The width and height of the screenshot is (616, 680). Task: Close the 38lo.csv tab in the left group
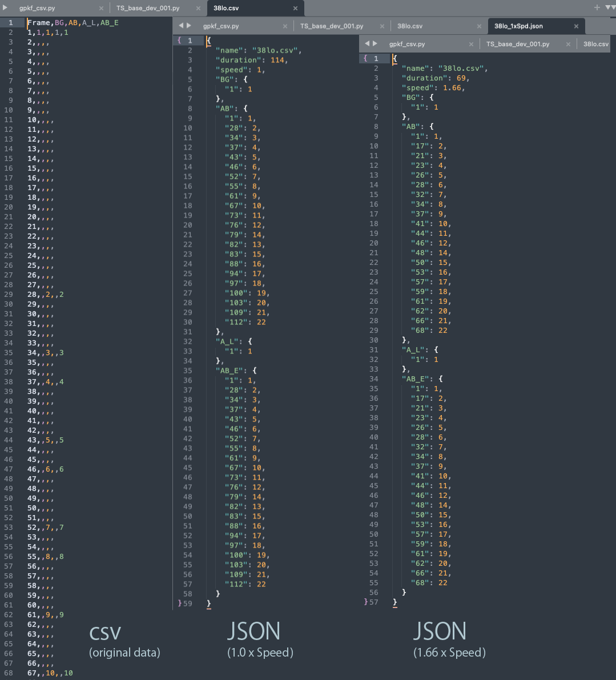click(295, 8)
